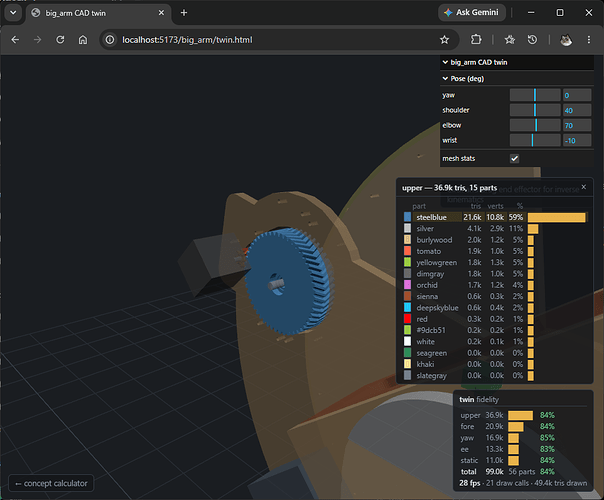Open a new browser tab
Image resolution: width=604 pixels, height=500 pixels.
184,13
